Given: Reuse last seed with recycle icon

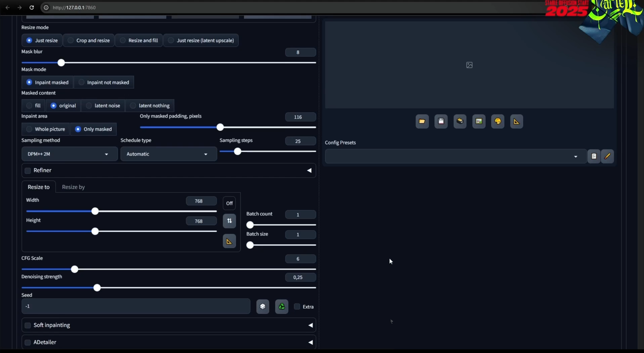Looking at the screenshot, I should [282, 306].
